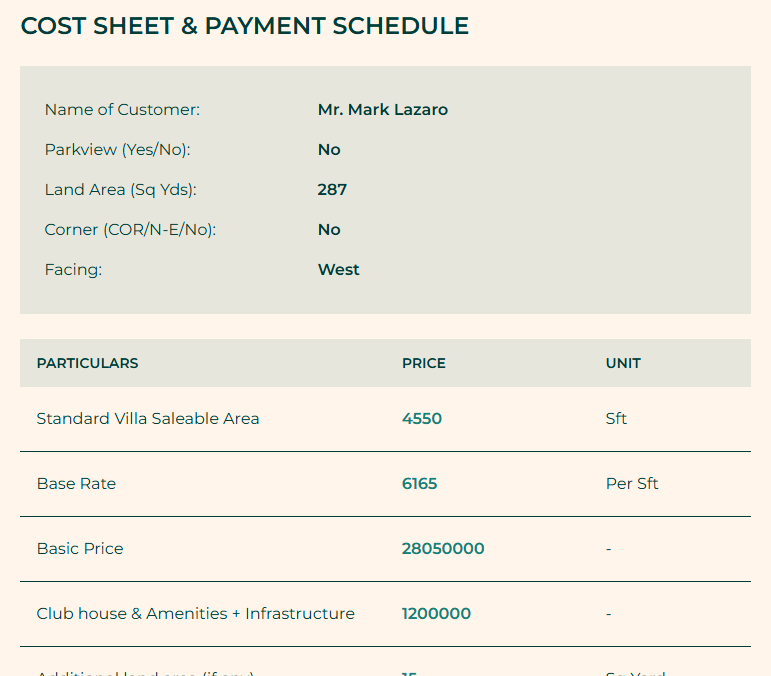Click Club house & Amenities + Infrastructure label
The image size is (771, 676).
[x=195, y=614]
